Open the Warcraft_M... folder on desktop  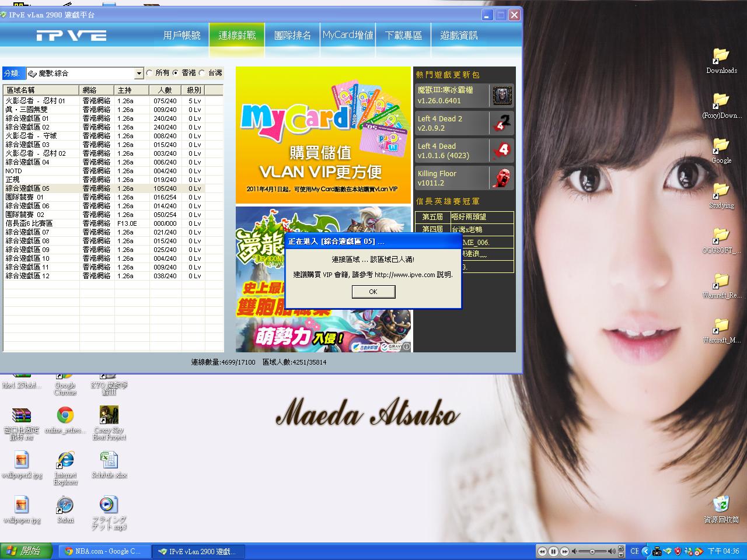click(x=721, y=330)
